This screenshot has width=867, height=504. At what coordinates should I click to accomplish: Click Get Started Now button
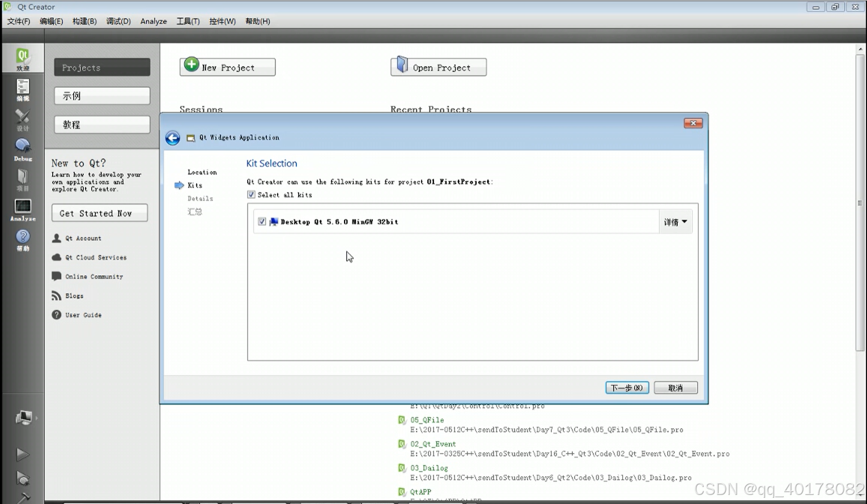tap(100, 213)
